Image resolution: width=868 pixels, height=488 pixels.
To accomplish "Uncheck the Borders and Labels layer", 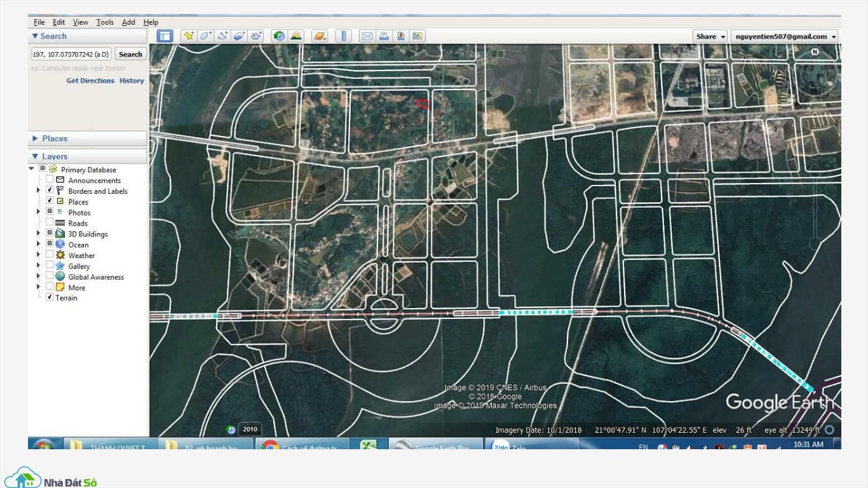I will click(50, 191).
